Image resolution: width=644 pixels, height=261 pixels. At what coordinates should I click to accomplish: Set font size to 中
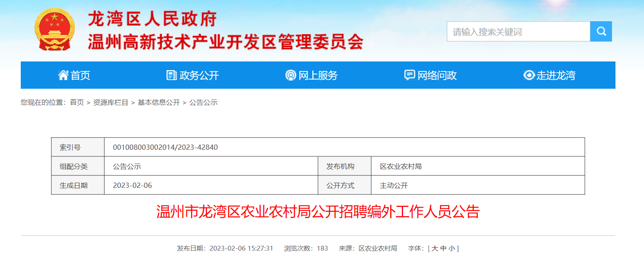click(443, 248)
